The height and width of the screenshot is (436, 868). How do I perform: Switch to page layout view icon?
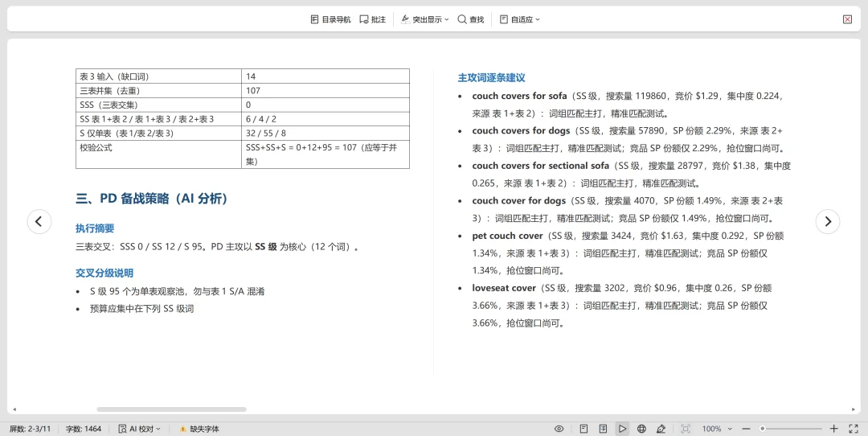click(x=583, y=429)
